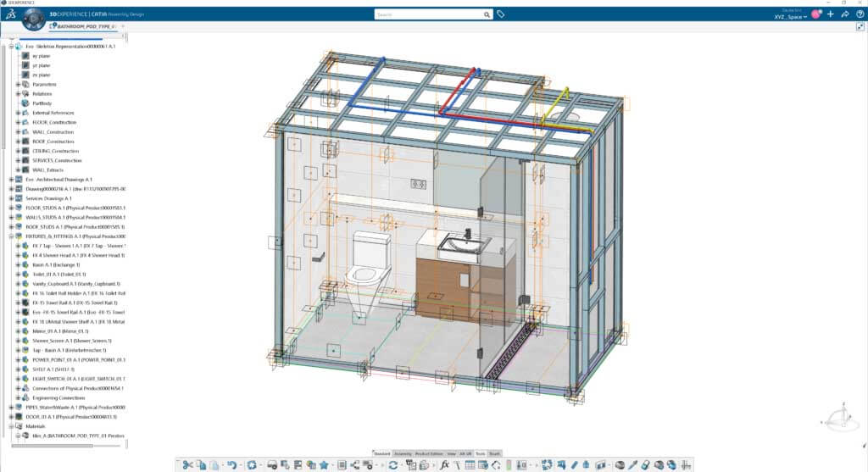Click the share-nodes icon in bottom toolbar

click(x=355, y=465)
